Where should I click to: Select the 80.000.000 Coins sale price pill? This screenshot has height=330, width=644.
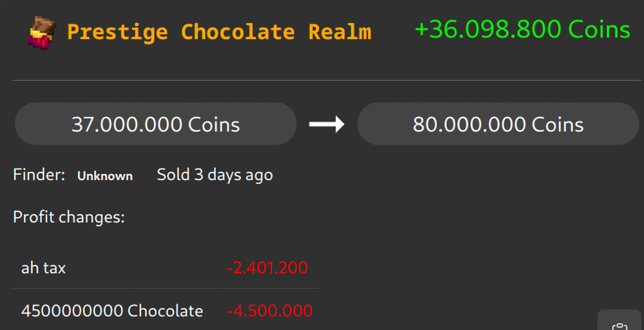(498, 124)
